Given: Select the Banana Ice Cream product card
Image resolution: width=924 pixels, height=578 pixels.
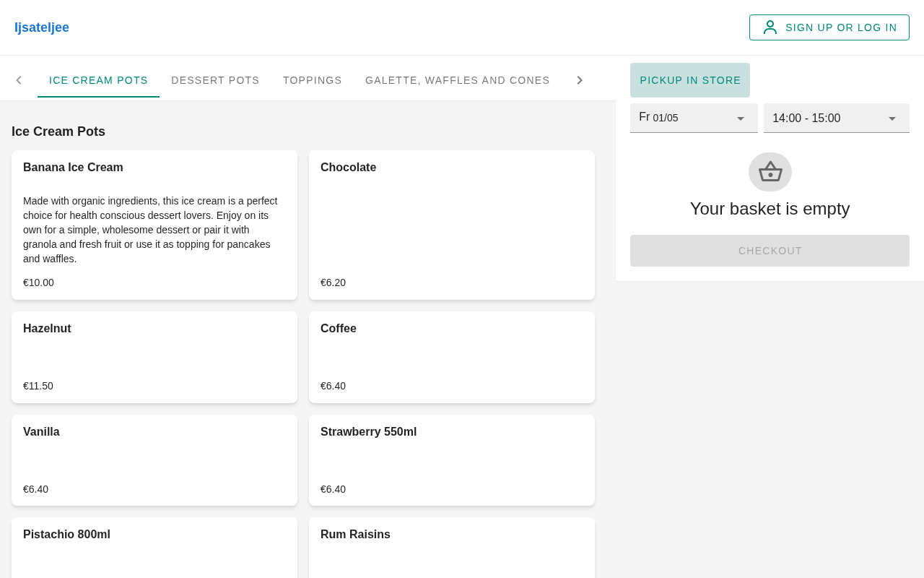Looking at the screenshot, I should [x=154, y=225].
